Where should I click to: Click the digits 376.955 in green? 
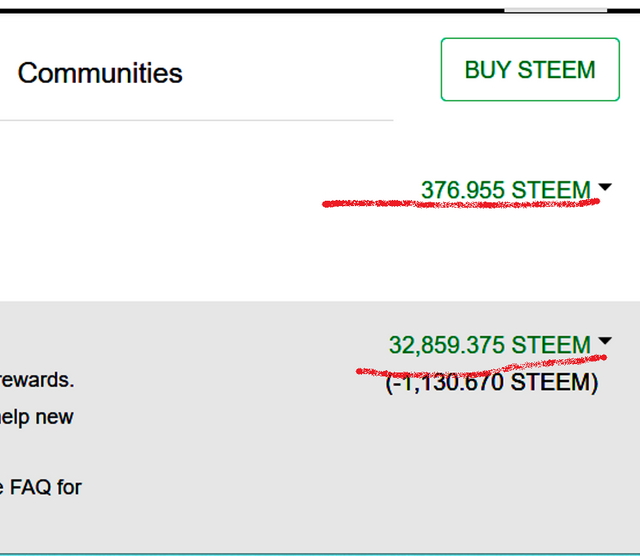tap(463, 190)
